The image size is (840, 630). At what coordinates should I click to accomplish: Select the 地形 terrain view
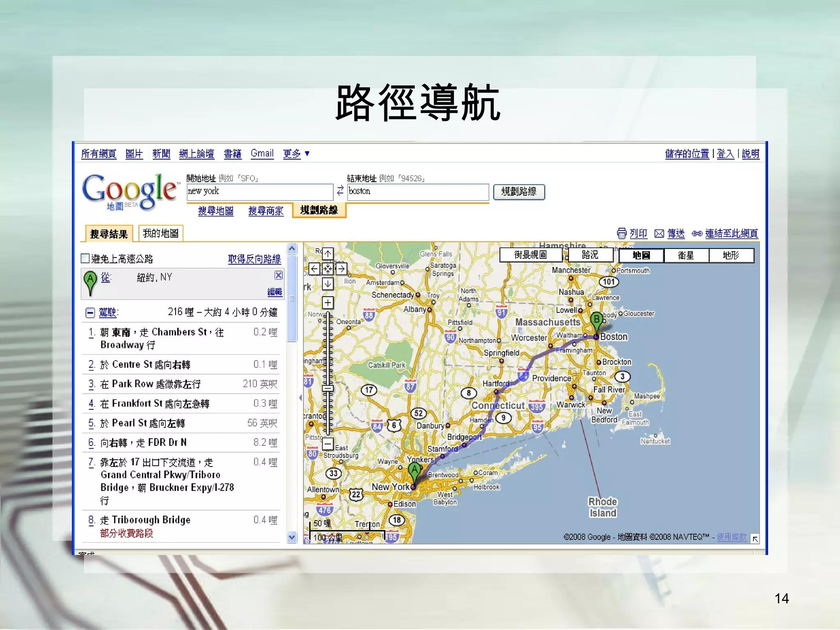pyautogui.click(x=731, y=256)
